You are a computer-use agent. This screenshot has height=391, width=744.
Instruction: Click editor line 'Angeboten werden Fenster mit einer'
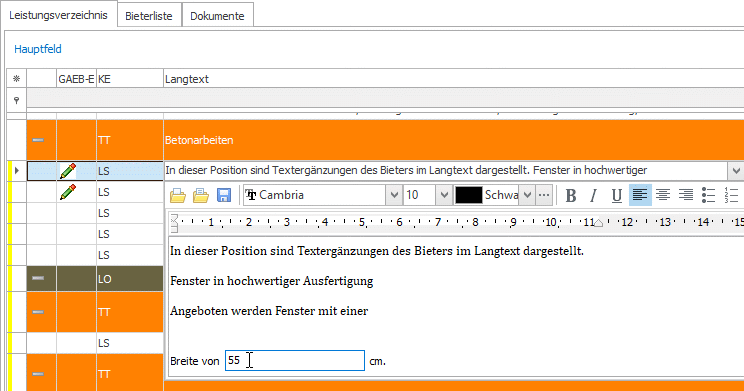point(269,311)
